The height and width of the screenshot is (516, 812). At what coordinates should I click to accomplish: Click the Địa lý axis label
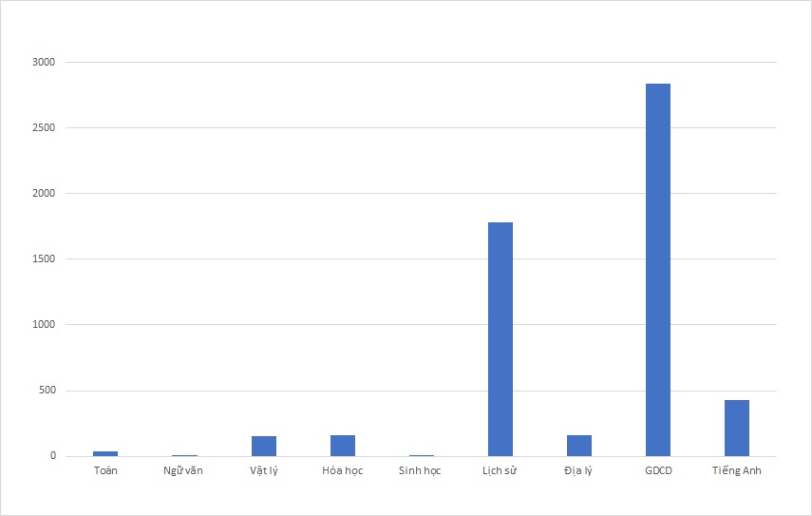click(x=578, y=471)
